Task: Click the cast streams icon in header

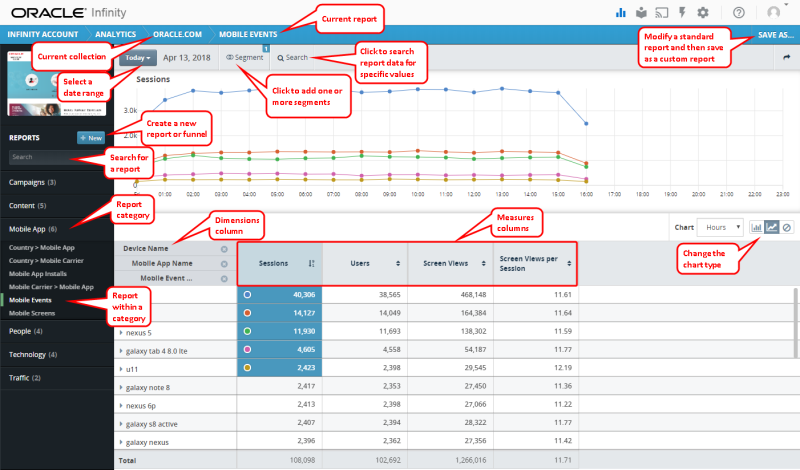Action: 662,13
